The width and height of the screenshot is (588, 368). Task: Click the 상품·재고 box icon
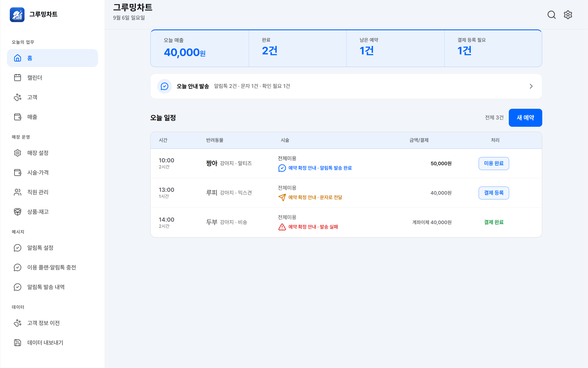click(18, 212)
